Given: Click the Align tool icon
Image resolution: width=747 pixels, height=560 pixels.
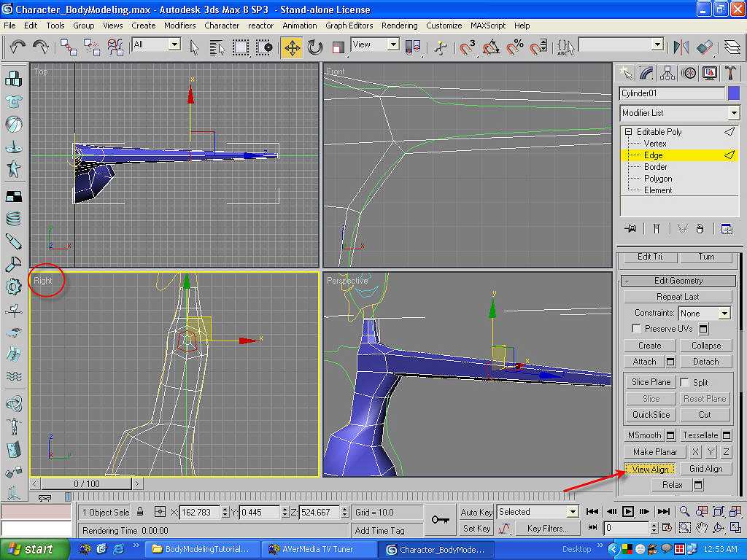Looking at the screenshot, I should (705, 47).
